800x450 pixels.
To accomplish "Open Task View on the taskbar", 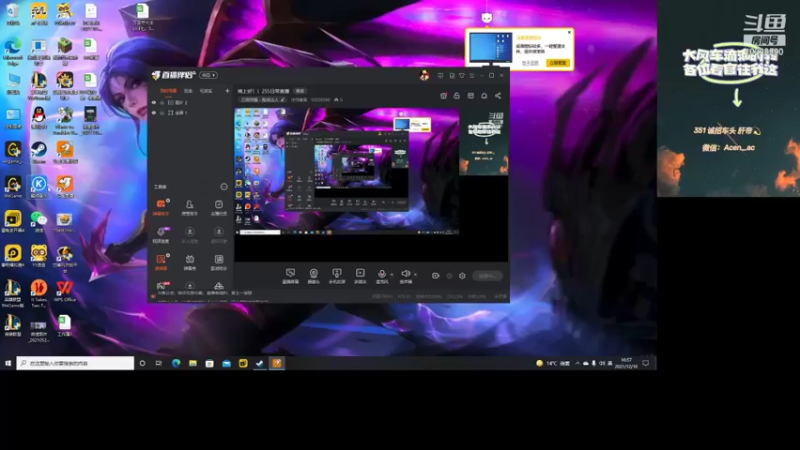I will pyautogui.click(x=159, y=363).
